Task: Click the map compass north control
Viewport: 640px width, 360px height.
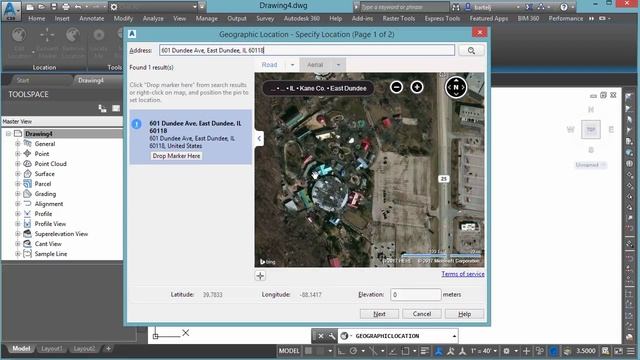Action: (x=456, y=87)
